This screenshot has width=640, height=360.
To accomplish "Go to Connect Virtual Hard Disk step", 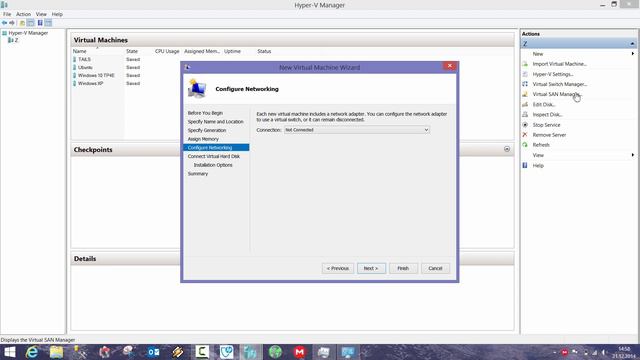I will 214,156.
